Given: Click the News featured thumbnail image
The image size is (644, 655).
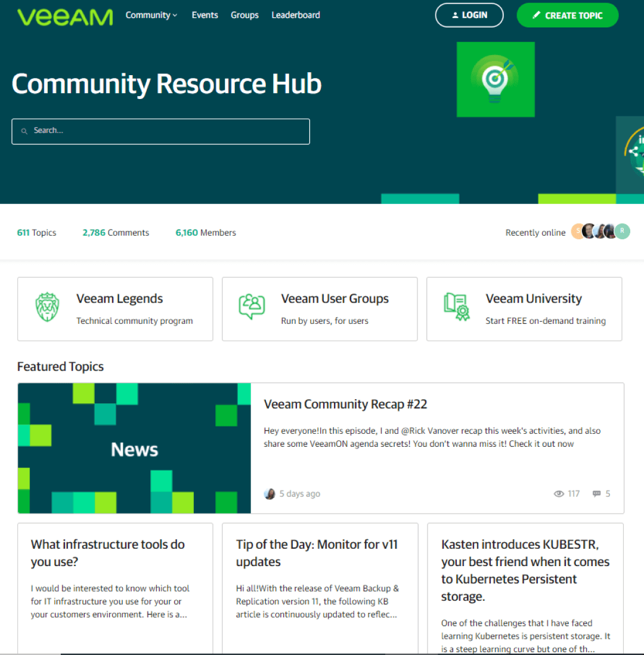Looking at the screenshot, I should pos(134,448).
